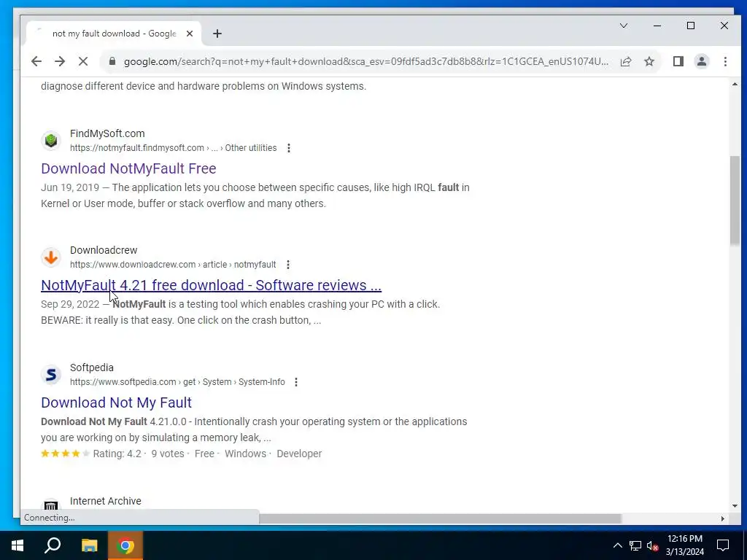Click the Downloadcrew site name
This screenshot has width=747, height=560.
(x=104, y=250)
